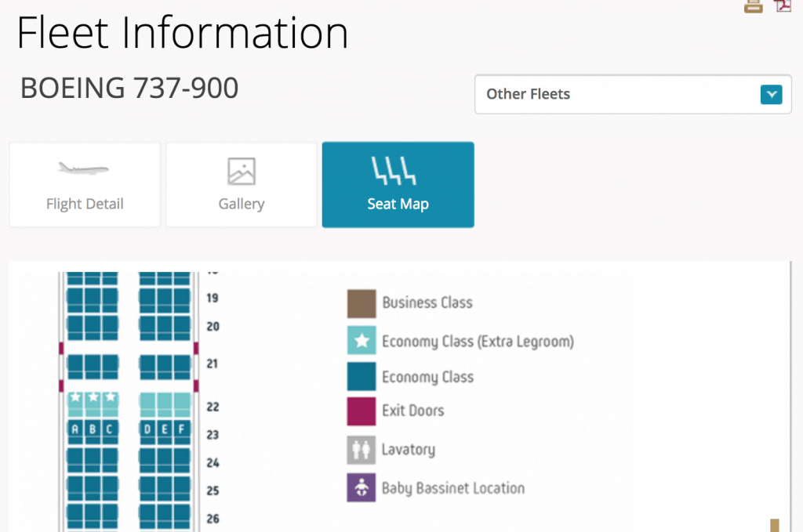
Task: Select seat 23A on the seat map
Action: [x=75, y=429]
